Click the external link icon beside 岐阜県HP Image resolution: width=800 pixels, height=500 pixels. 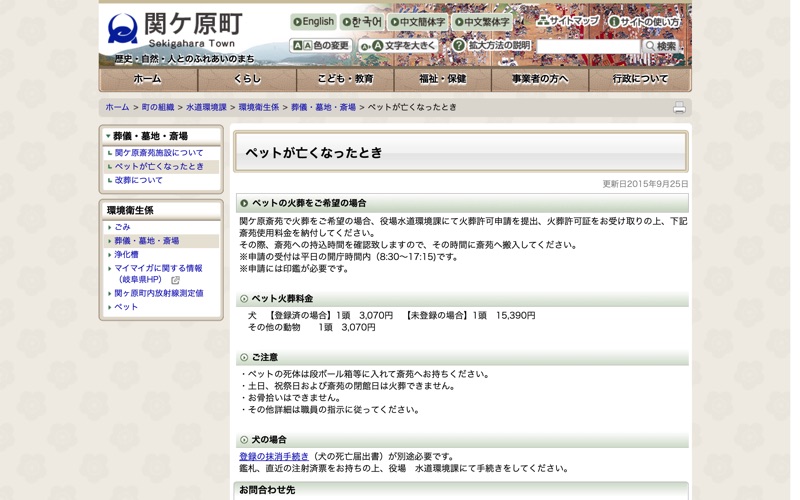coord(176,280)
